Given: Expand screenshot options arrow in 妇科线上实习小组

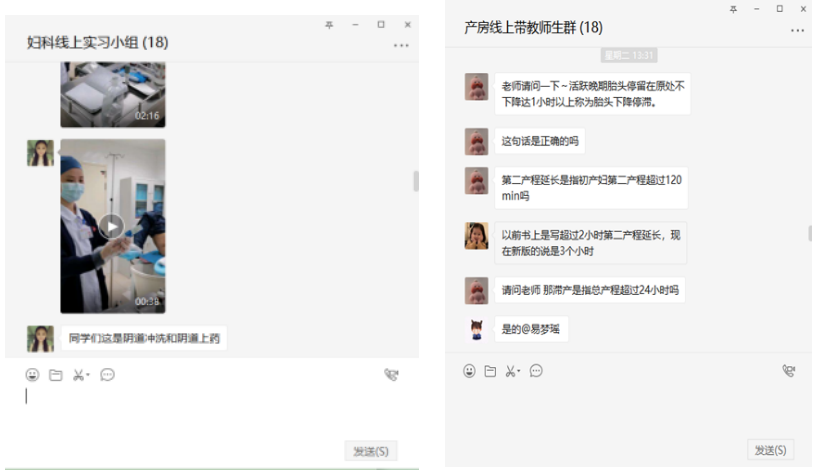Looking at the screenshot, I should click(x=88, y=376).
